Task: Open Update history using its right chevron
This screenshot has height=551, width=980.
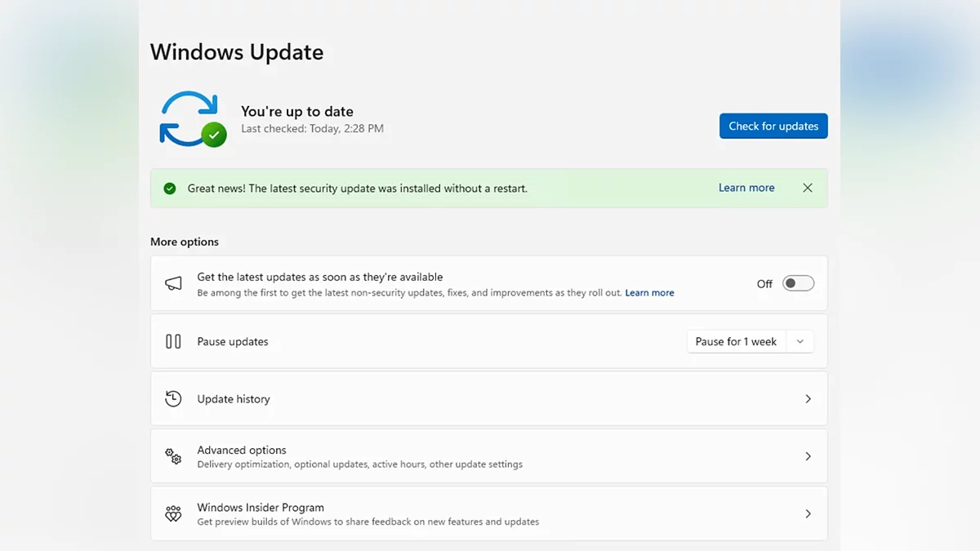Action: [x=808, y=399]
